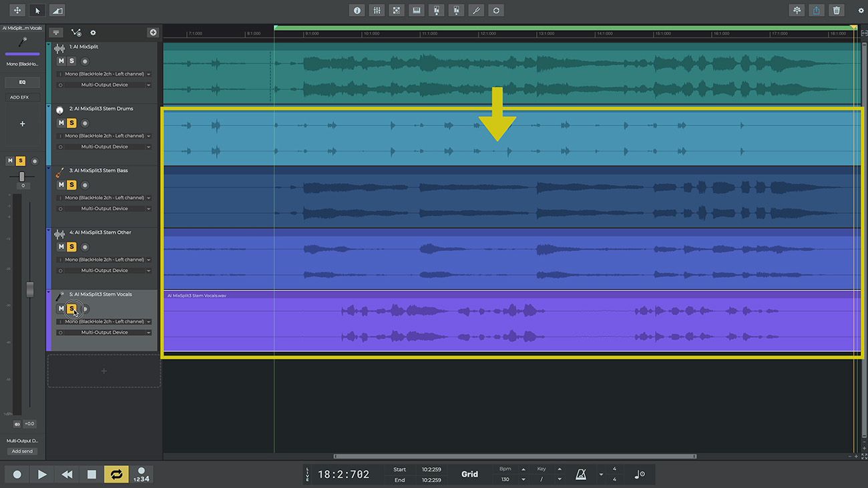The height and width of the screenshot is (488, 868).
Task: Arm recording on AI MixSplit track
Action: click(85, 61)
